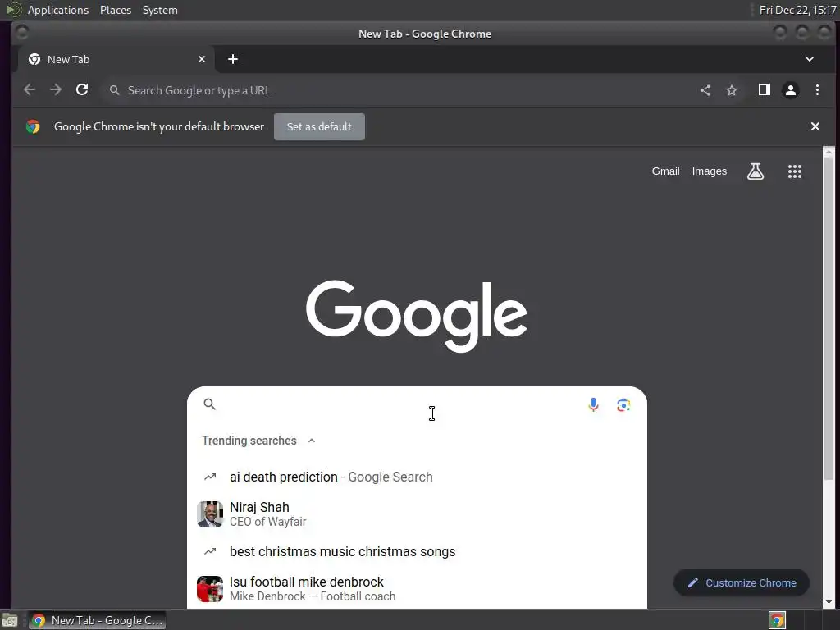Image resolution: width=840 pixels, height=630 pixels.
Task: Go back using the back arrow
Action: [30, 90]
